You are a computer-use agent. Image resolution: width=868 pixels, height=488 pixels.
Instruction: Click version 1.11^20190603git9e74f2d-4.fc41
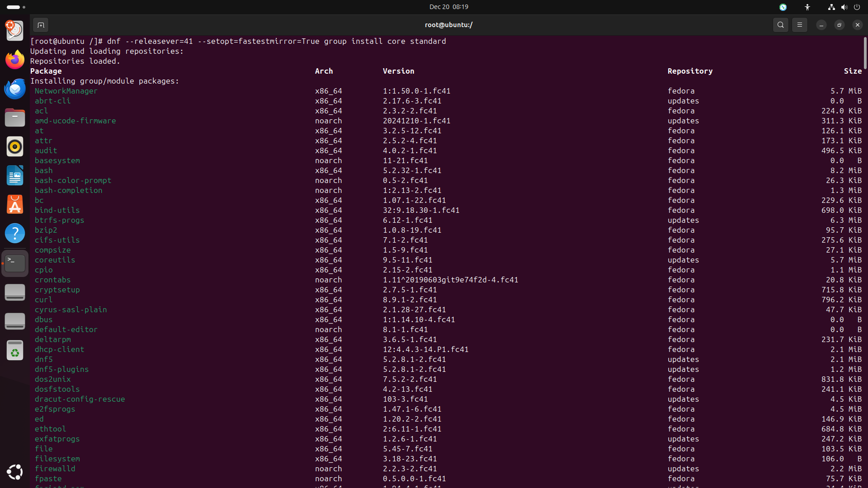click(x=450, y=280)
